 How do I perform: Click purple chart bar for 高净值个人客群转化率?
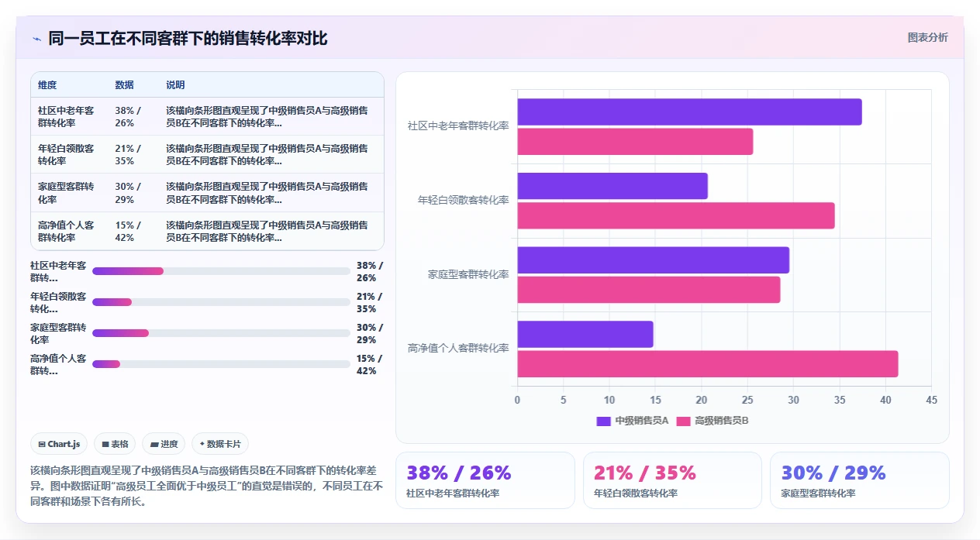point(585,334)
